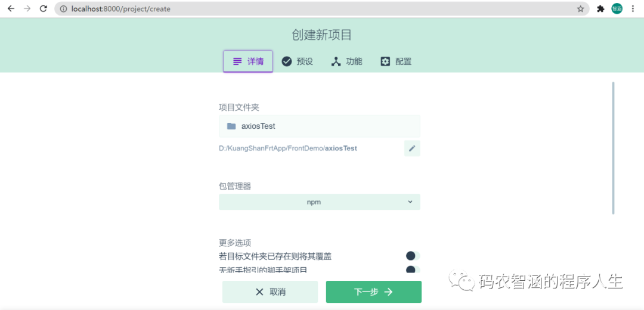Reload the page with refresh icon
The image size is (644, 310).
pos(43,8)
